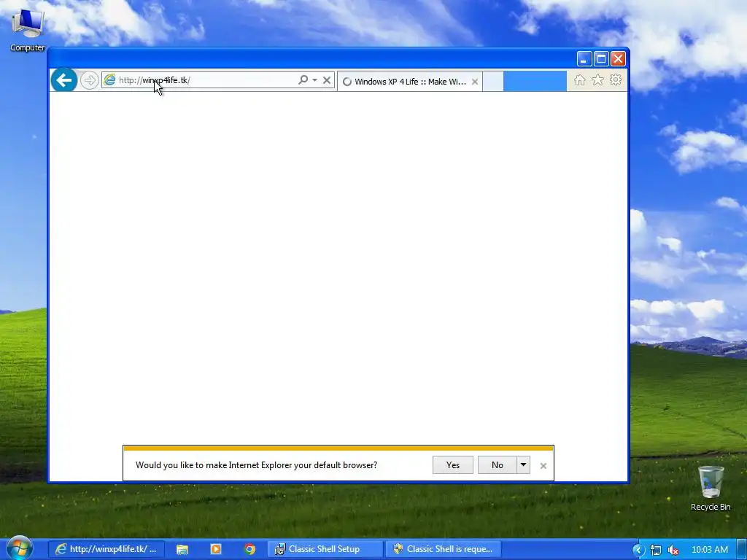
Task: Go to the Home page icon
Action: [x=579, y=80]
